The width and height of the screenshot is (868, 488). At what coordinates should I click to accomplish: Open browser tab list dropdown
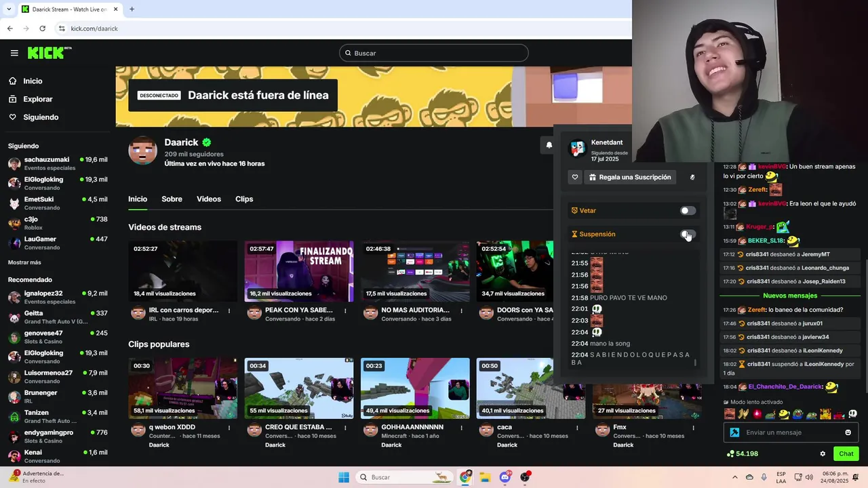click(x=9, y=9)
